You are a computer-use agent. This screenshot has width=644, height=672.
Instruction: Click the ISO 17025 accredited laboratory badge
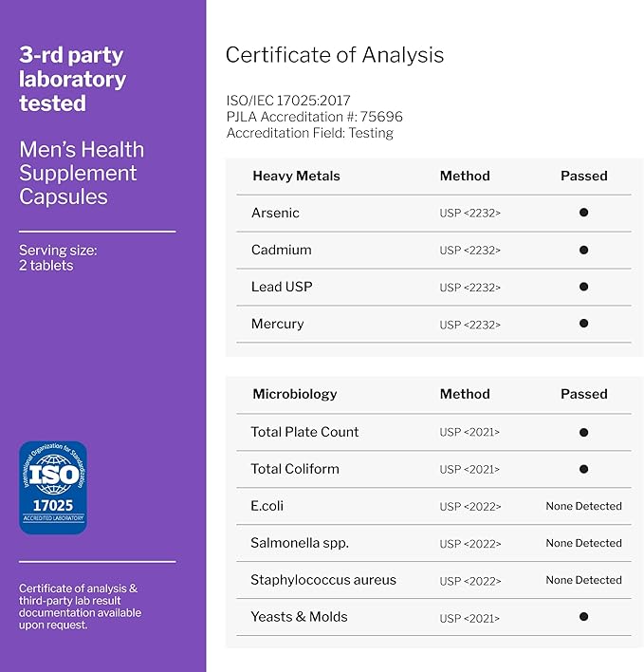(x=53, y=487)
